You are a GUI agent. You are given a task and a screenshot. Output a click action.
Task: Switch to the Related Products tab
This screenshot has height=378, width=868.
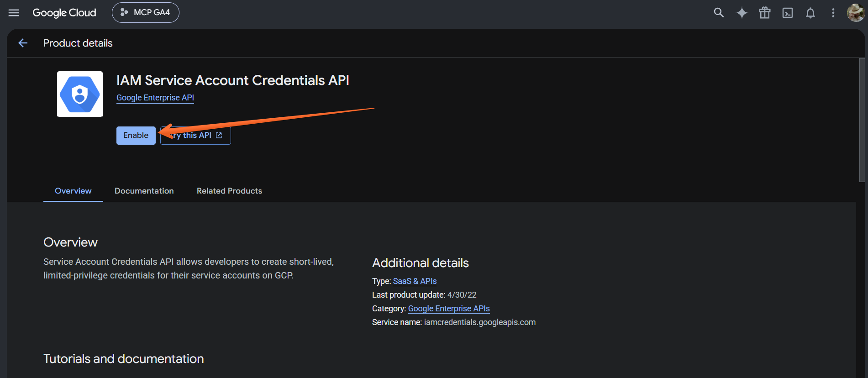tap(229, 191)
